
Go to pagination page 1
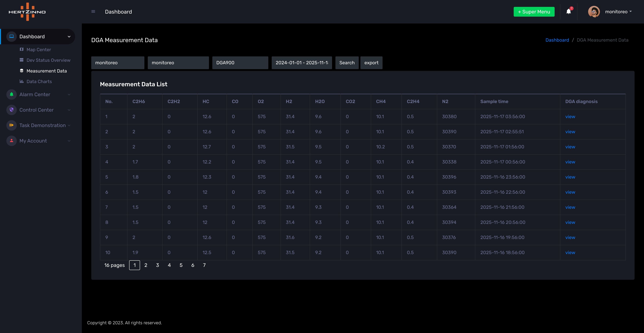tap(135, 265)
